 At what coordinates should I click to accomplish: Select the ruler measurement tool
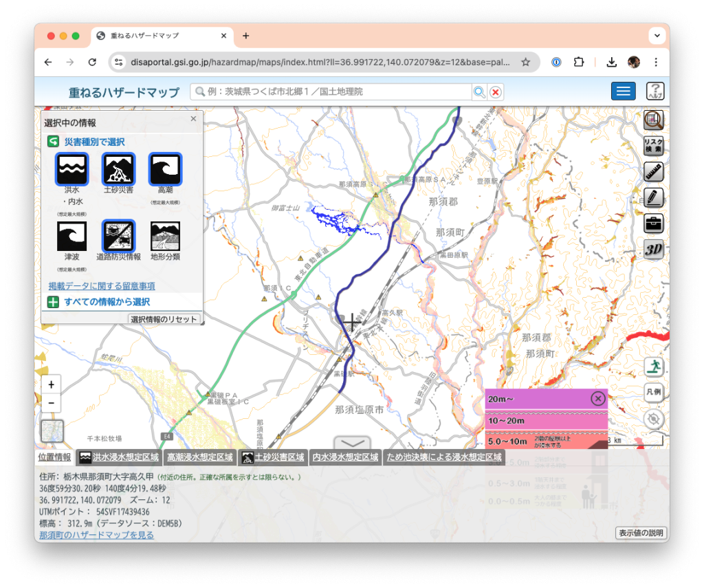click(x=654, y=172)
